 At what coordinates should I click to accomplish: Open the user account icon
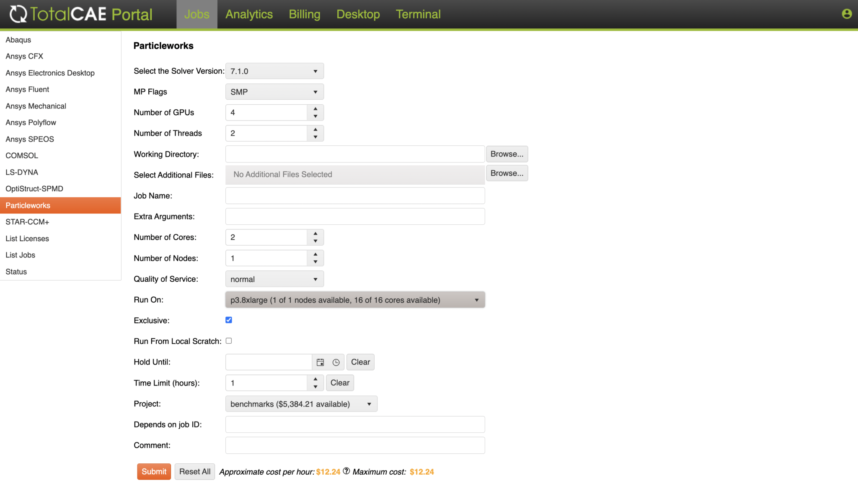point(846,14)
